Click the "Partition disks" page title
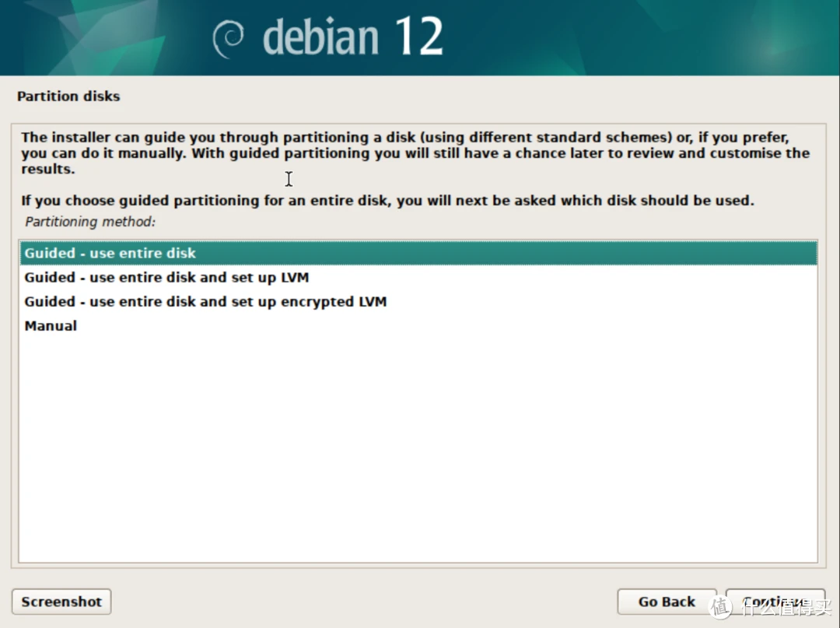The width and height of the screenshot is (840, 628). coord(68,96)
